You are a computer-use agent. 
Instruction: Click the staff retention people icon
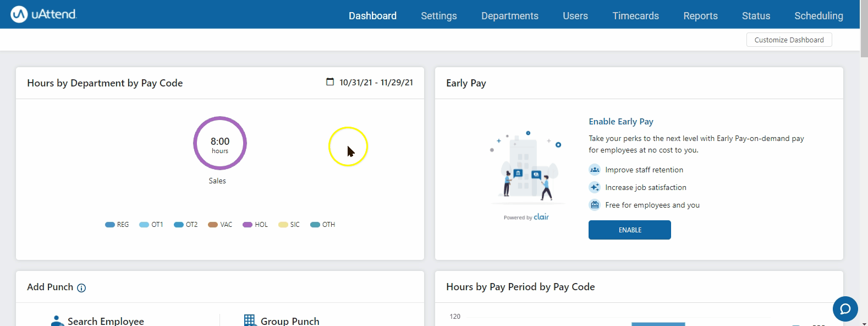tap(595, 170)
